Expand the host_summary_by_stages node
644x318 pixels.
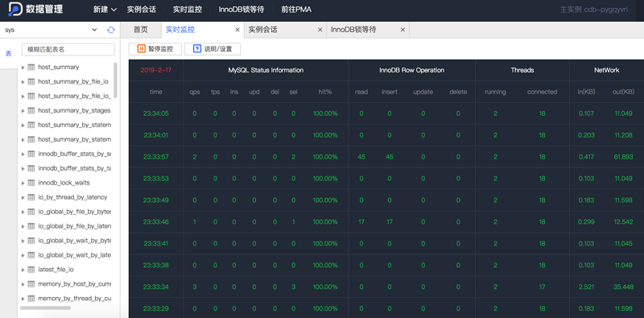coord(23,110)
